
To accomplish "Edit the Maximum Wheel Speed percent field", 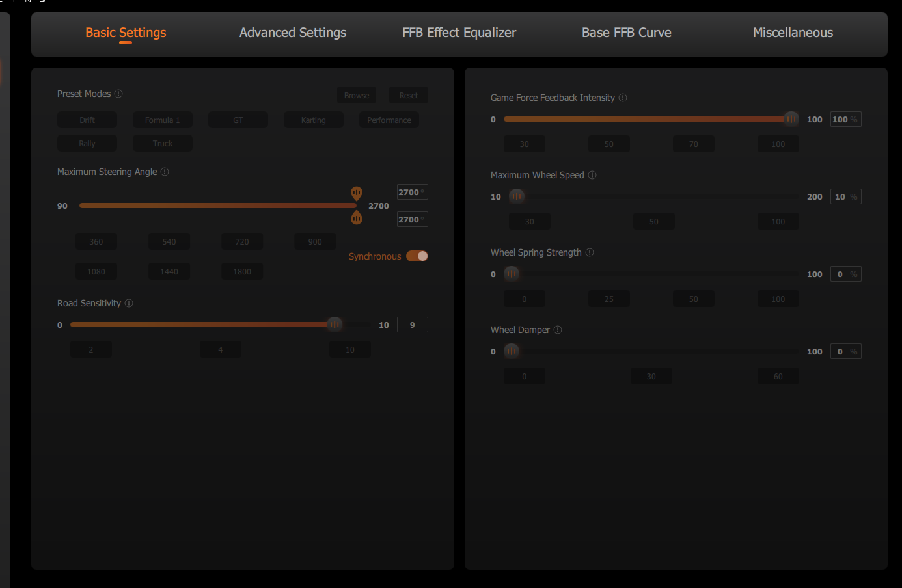I will click(x=846, y=196).
